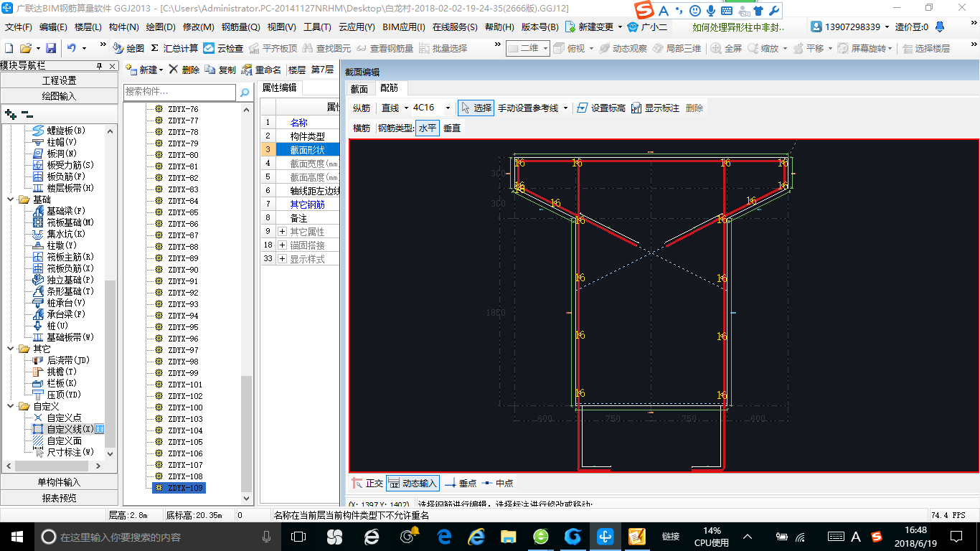Open 云检查 cloud check
The image size is (980, 551).
(x=223, y=48)
